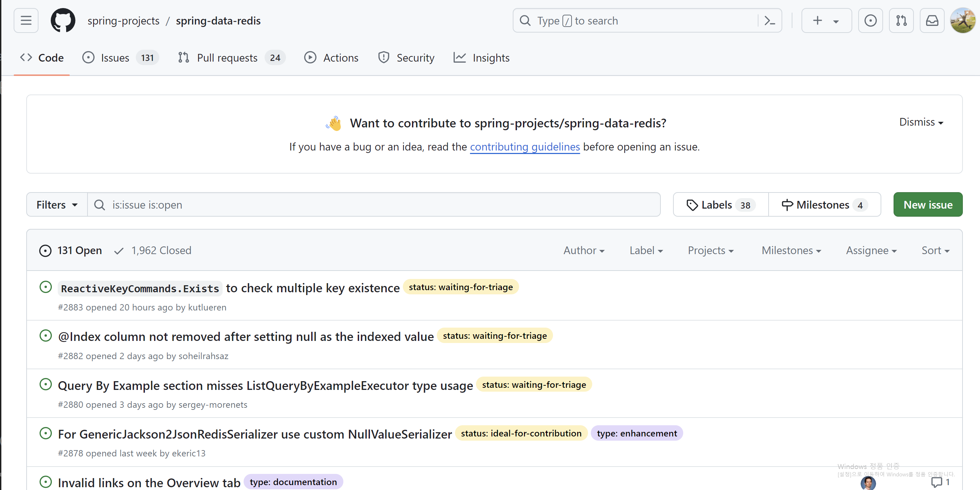Open the command palette icon in search bar
Screen dimensions: 980x490
[769, 21]
